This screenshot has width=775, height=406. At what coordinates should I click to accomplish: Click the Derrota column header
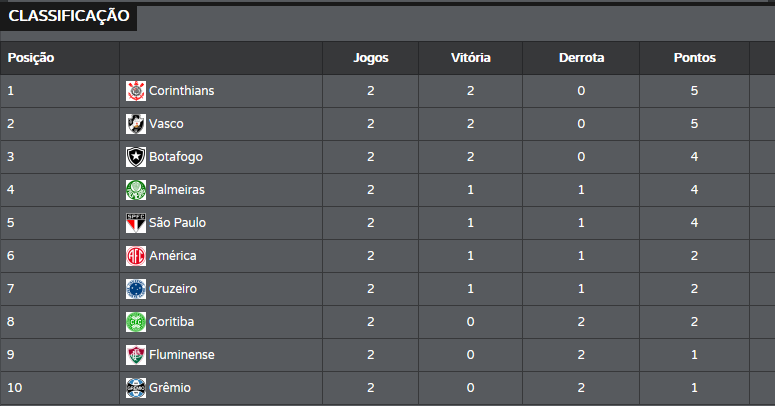click(x=581, y=58)
